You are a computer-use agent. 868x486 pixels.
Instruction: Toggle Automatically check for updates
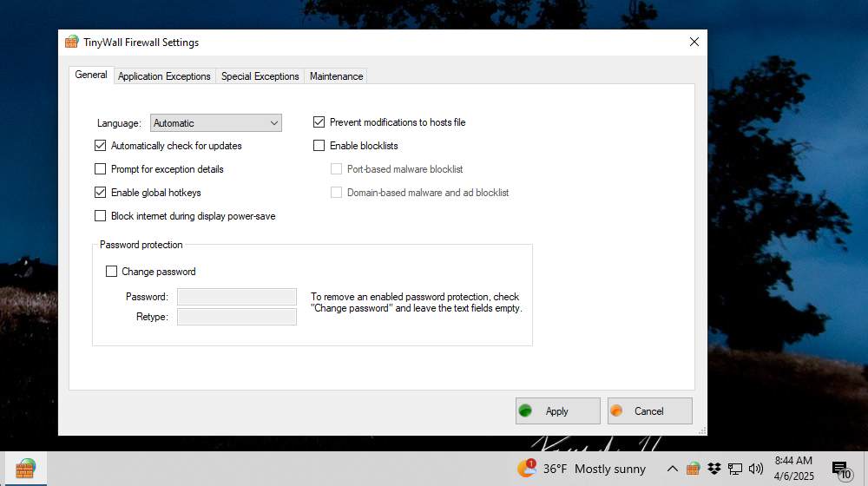[100, 146]
